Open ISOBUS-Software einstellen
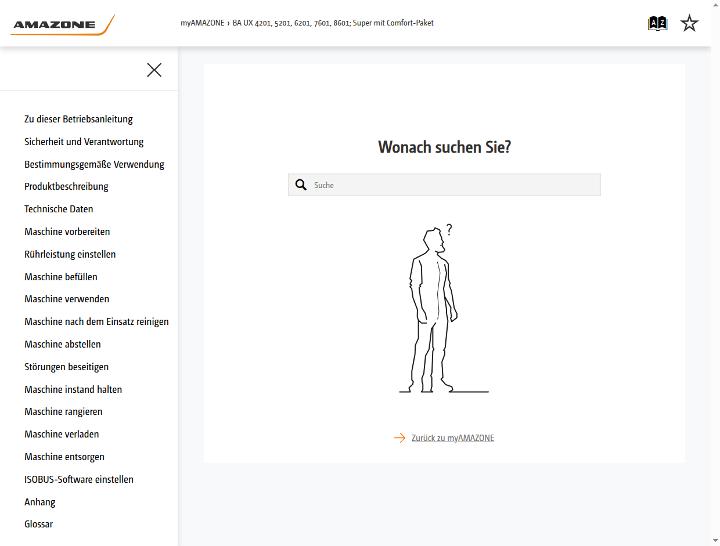This screenshot has height=546, width=720. tap(79, 479)
